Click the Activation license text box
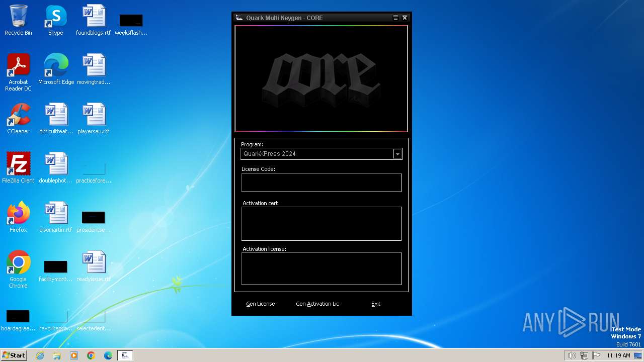Viewport: 644px width, 362px height. tap(321, 269)
